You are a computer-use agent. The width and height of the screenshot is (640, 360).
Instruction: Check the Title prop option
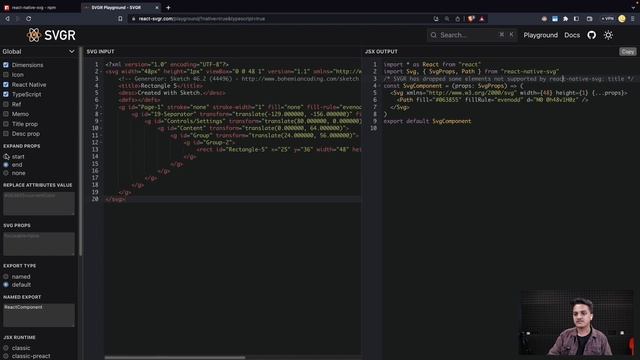6,124
